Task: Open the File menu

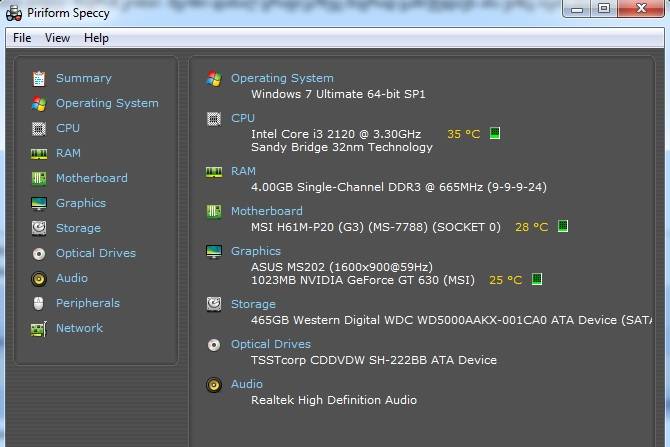Action: pyautogui.click(x=22, y=38)
